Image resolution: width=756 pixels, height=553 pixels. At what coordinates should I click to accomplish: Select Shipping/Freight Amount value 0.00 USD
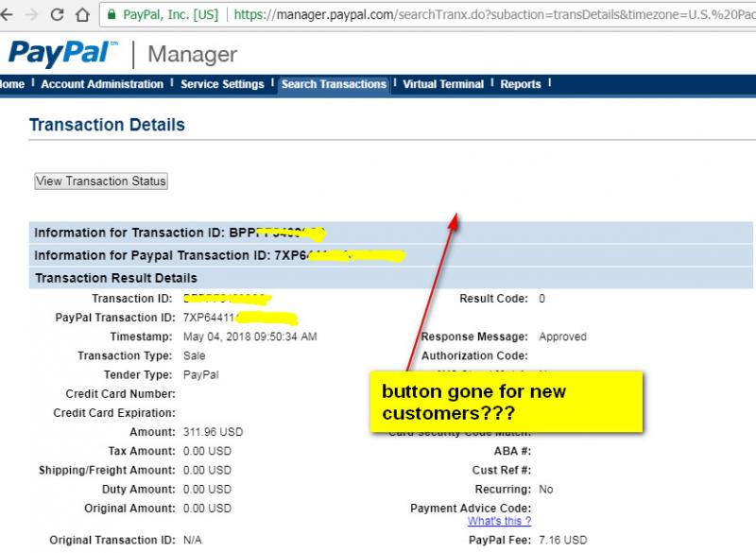(x=207, y=470)
